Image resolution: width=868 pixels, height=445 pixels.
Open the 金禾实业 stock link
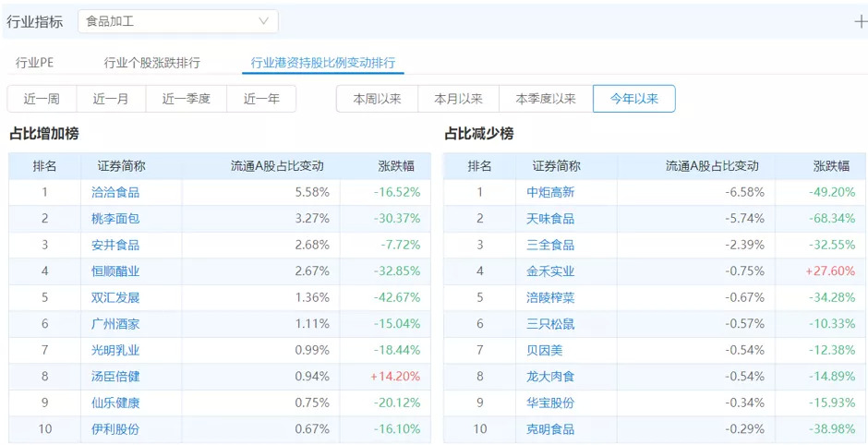[x=550, y=271]
